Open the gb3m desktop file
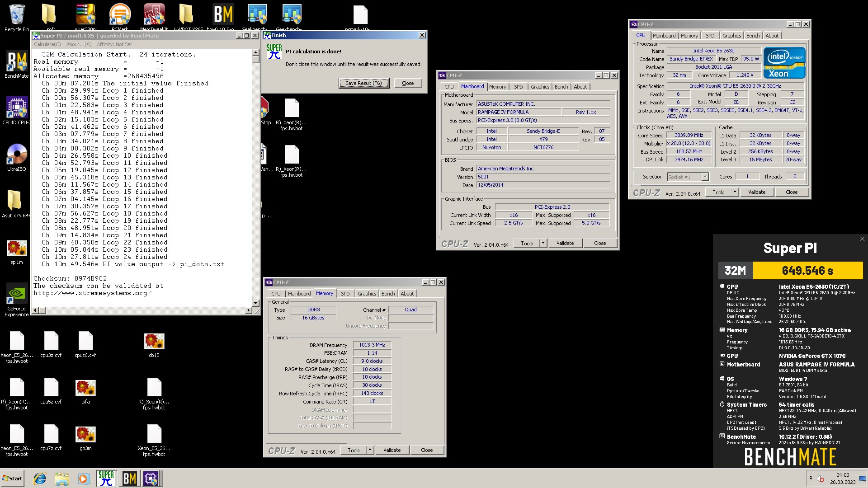The width and height of the screenshot is (868, 488). (x=85, y=438)
